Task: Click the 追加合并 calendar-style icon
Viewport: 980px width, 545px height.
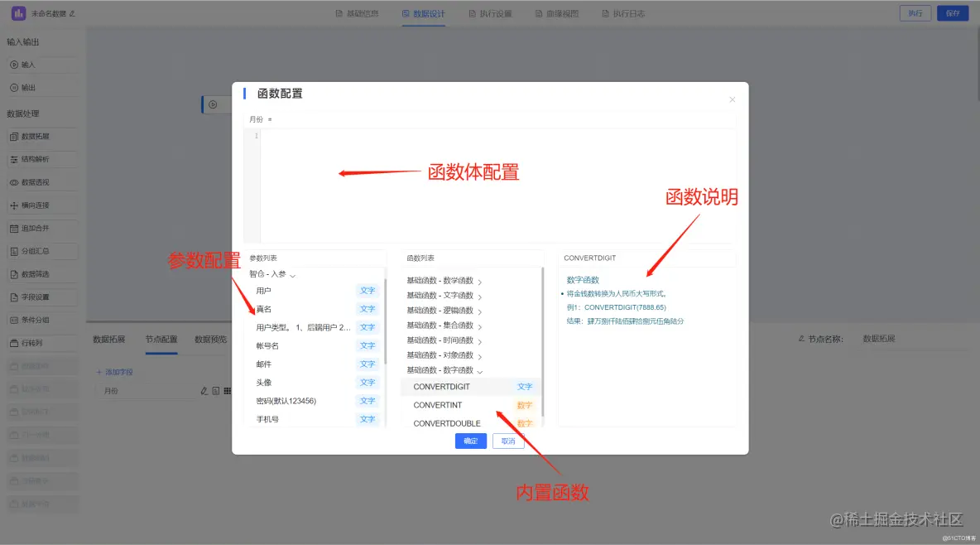Action: [14, 229]
